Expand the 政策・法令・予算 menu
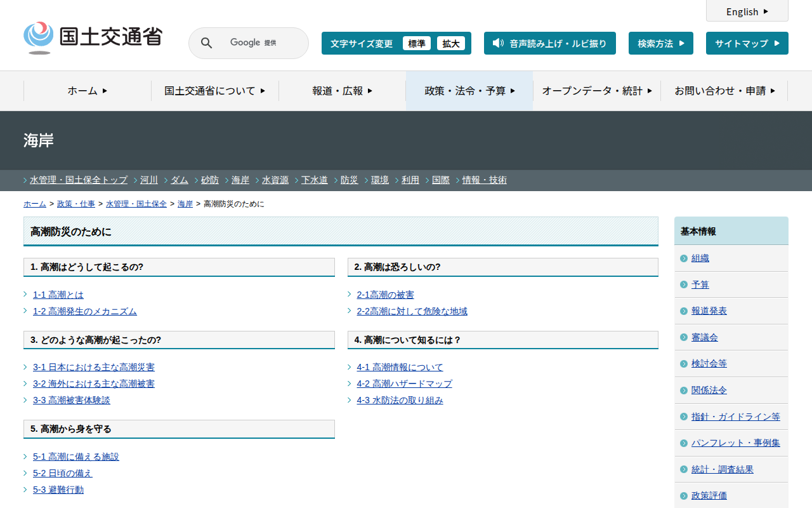 tap(469, 91)
